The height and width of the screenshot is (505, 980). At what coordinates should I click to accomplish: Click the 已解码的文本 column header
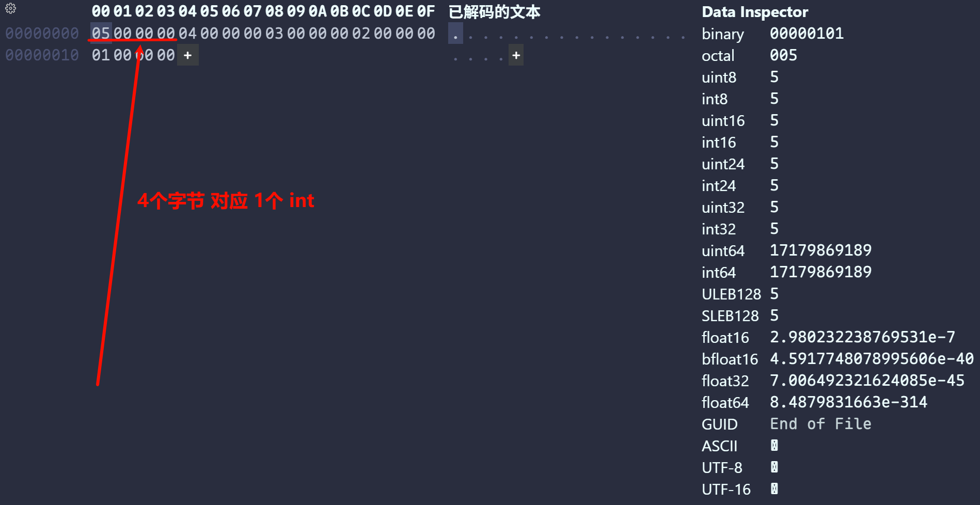pos(494,11)
